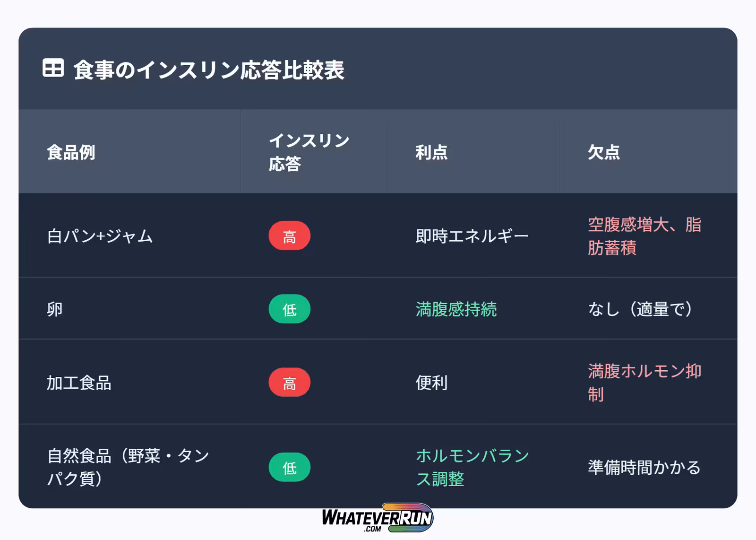Click the green 満腹感持続 text
This screenshot has width=756, height=540.
tap(456, 309)
